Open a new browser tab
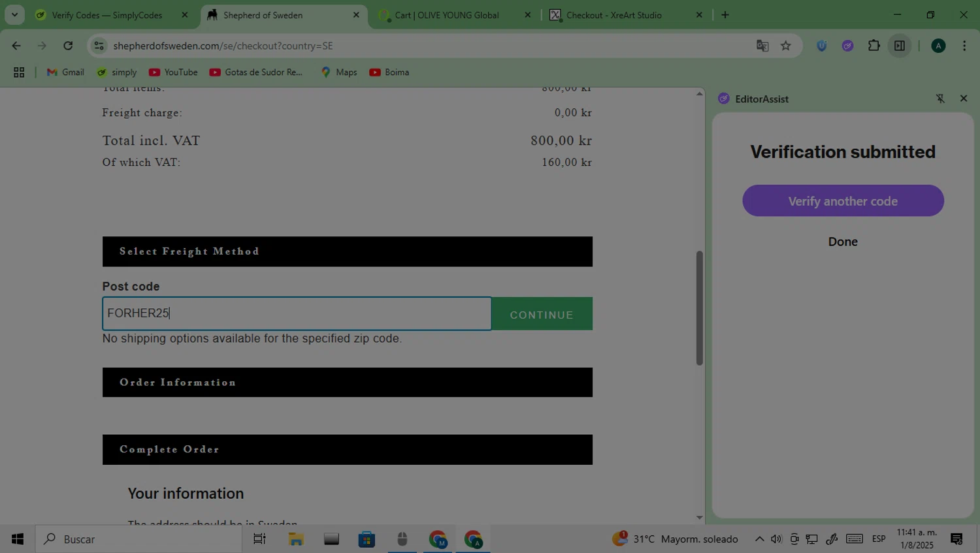This screenshot has width=980, height=553. tap(725, 15)
